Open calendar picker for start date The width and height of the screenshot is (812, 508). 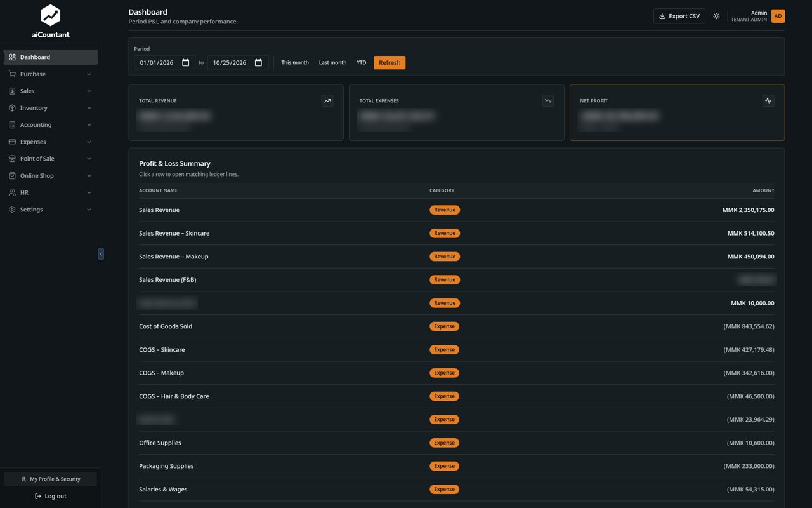pyautogui.click(x=186, y=63)
